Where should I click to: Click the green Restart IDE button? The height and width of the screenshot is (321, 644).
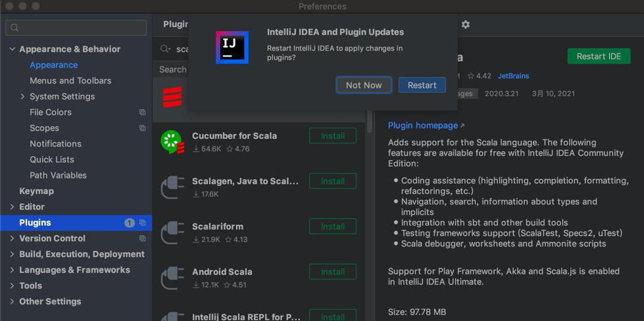pyautogui.click(x=599, y=56)
